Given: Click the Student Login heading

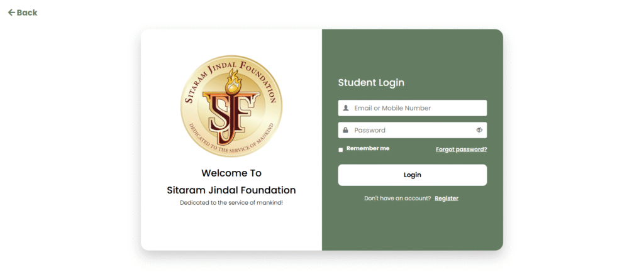Looking at the screenshot, I should click(371, 82).
